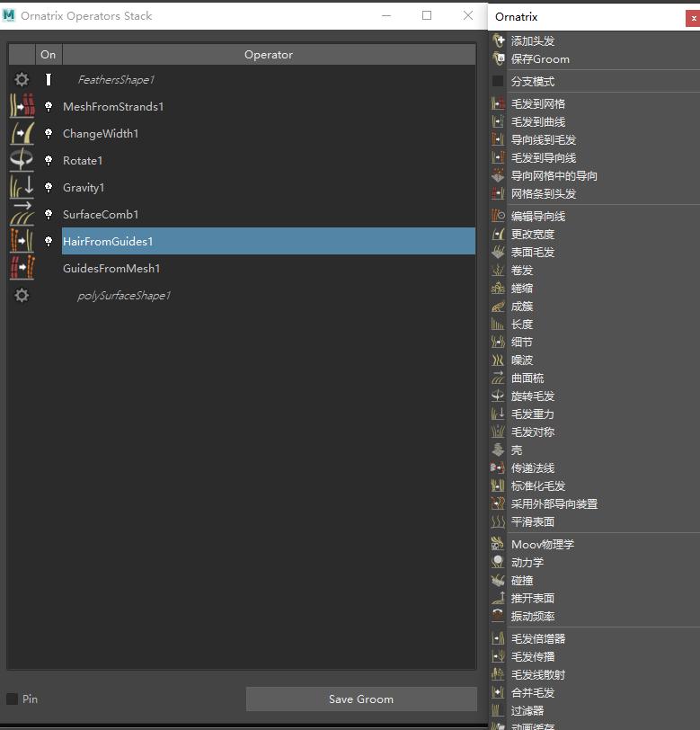Click the MeshFromStrands1 operator icon
The image size is (700, 730).
click(22, 107)
